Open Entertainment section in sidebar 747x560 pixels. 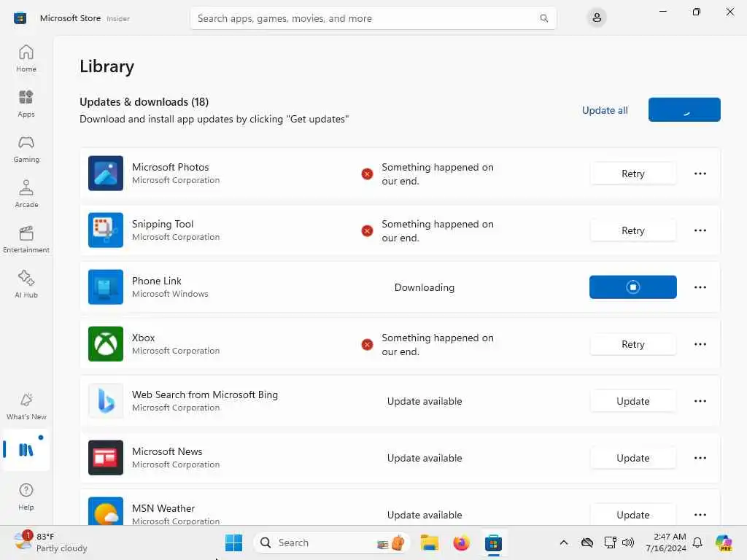(26, 239)
